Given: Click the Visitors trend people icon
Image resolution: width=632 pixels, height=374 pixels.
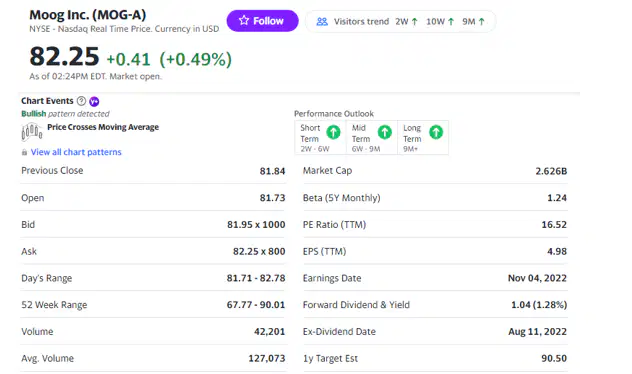Looking at the screenshot, I should (x=322, y=21).
